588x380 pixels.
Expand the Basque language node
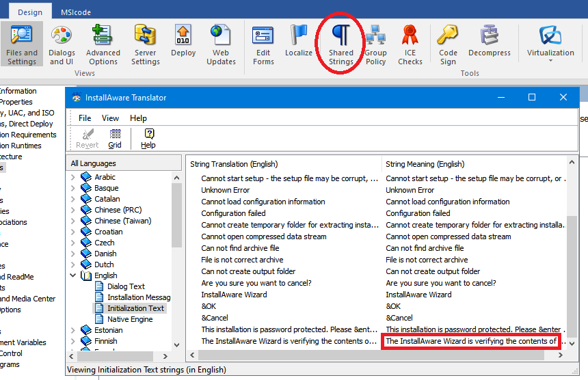(73, 188)
